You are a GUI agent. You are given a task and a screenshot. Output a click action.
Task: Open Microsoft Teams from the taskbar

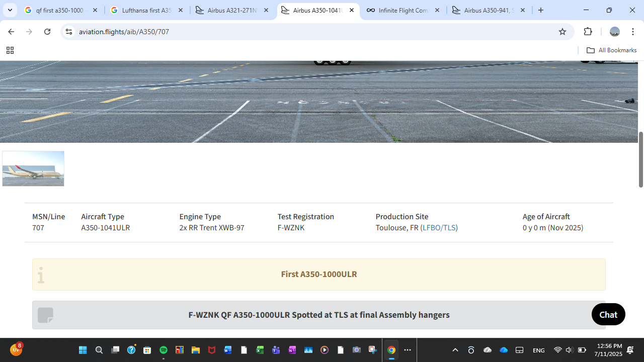coord(276,350)
